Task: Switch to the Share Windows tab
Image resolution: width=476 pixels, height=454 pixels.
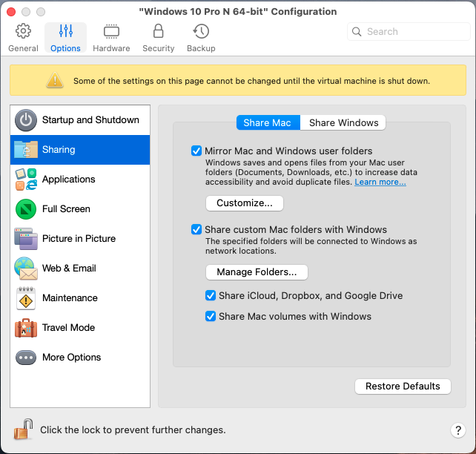Action: (343, 122)
